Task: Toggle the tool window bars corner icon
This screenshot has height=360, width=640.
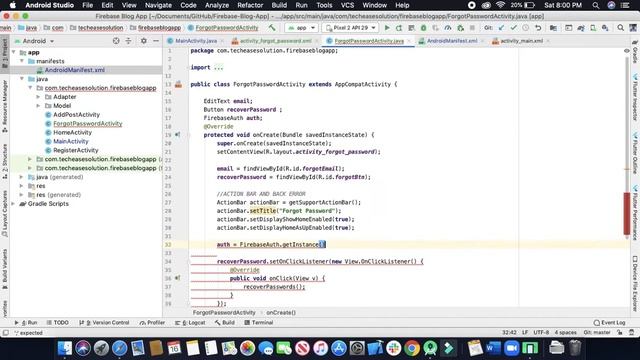Action: pos(5,333)
